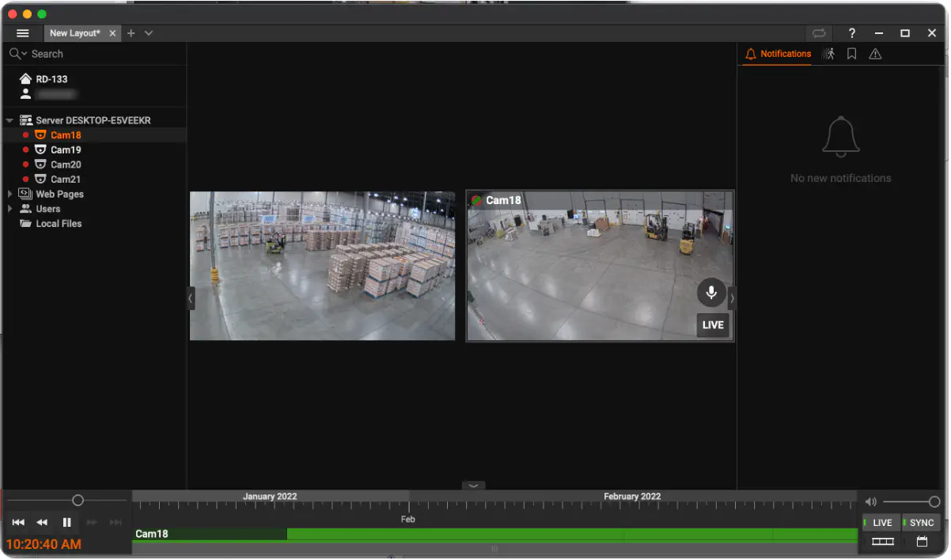The image size is (951, 560).
Task: Mute the volume speaker icon
Action: pyautogui.click(x=870, y=501)
